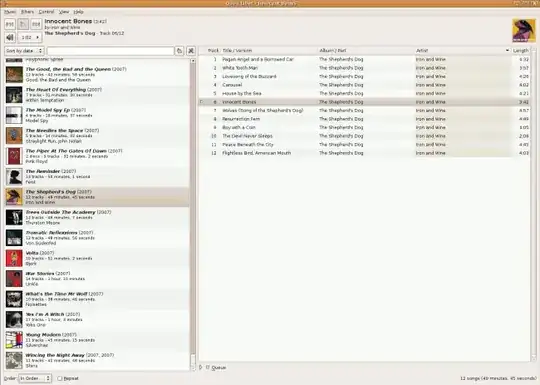540x385 pixels.
Task: Click the now-playing album cover at top right
Action: (523, 30)
